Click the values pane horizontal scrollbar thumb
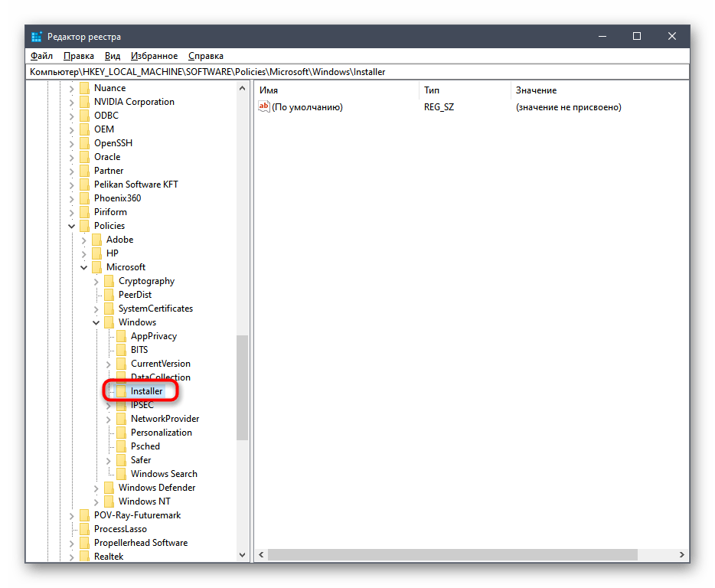The image size is (715, 588). click(x=452, y=555)
